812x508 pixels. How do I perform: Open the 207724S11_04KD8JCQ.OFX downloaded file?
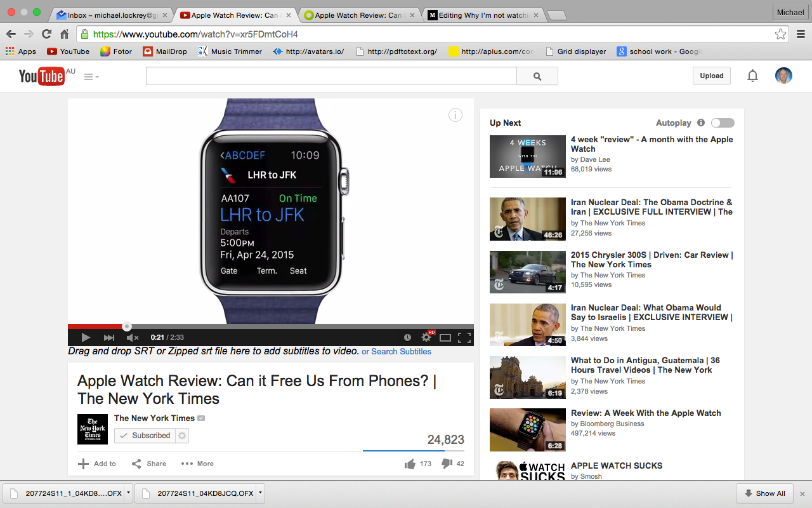pyautogui.click(x=197, y=493)
